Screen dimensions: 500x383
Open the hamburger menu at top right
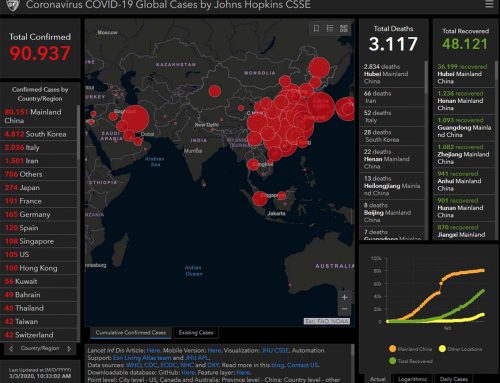(x=489, y=4)
